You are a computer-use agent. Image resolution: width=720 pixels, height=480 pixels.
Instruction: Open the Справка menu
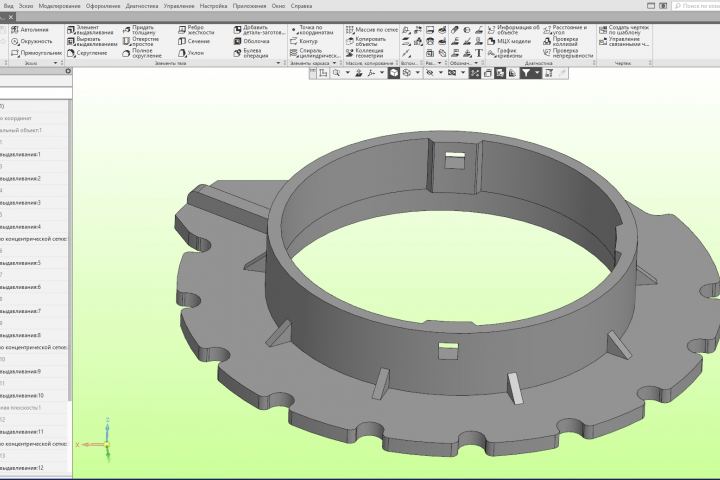(301, 6)
